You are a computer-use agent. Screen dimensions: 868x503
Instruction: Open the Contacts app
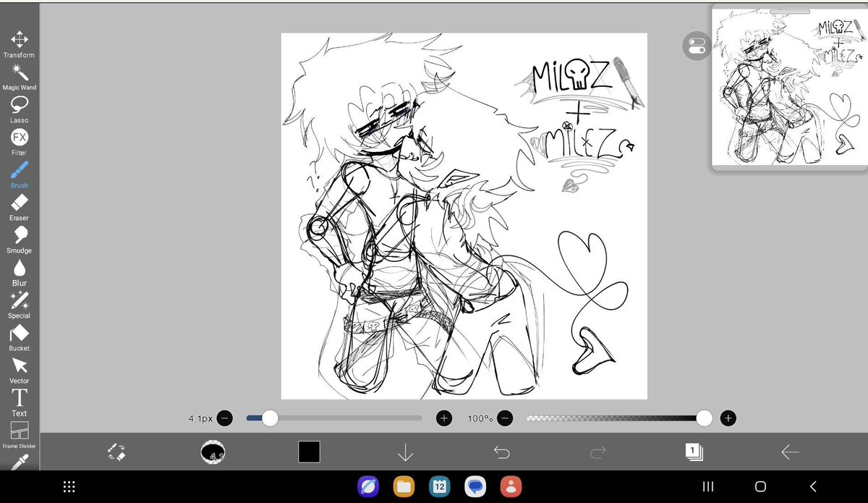coord(511,486)
